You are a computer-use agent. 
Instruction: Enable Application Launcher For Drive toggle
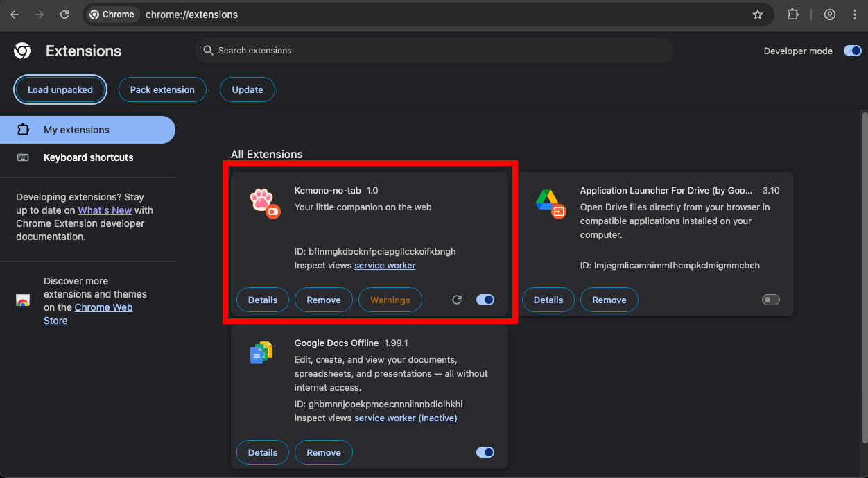click(770, 300)
